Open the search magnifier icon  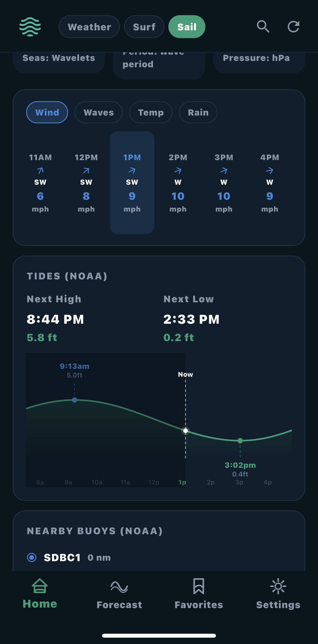coord(263,27)
